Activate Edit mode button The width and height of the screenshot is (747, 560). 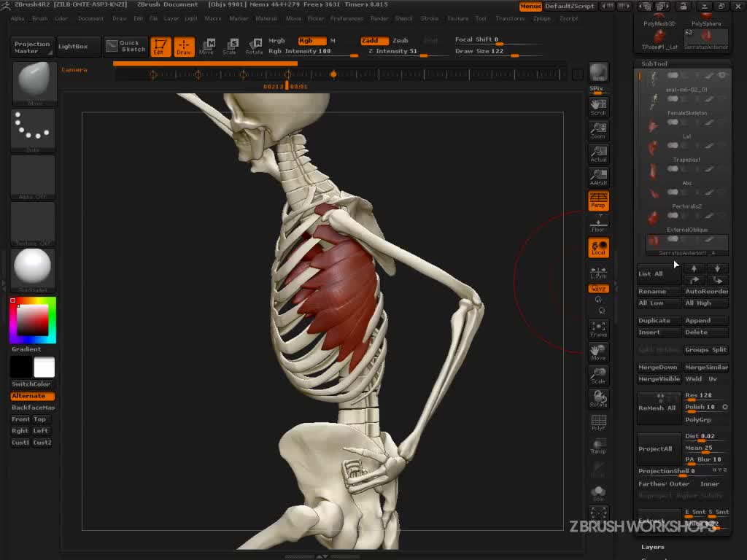(160, 47)
